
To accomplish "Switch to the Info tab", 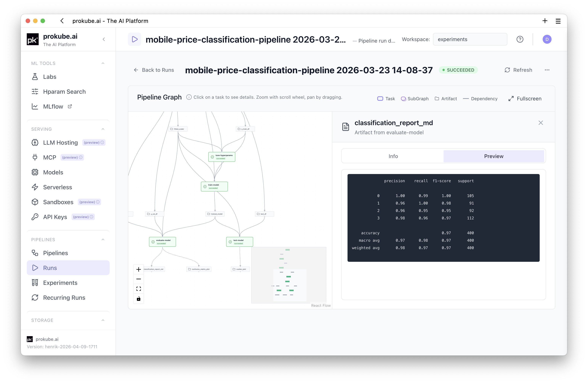I will pos(393,156).
